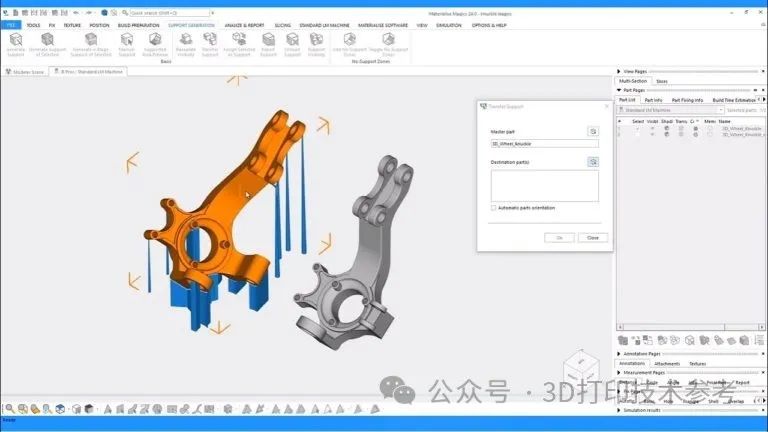
Task: Show more Part Pages tabs with right arrow
Action: (764, 99)
